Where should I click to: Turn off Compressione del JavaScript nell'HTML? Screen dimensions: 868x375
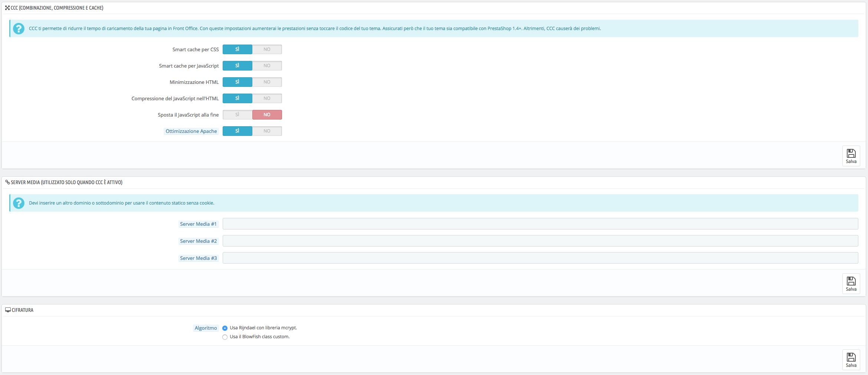coord(267,98)
